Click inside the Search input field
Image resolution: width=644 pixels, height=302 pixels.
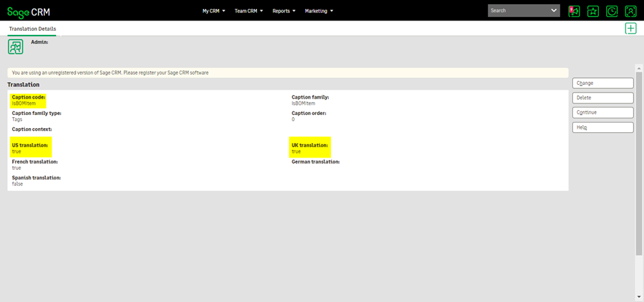(517, 11)
